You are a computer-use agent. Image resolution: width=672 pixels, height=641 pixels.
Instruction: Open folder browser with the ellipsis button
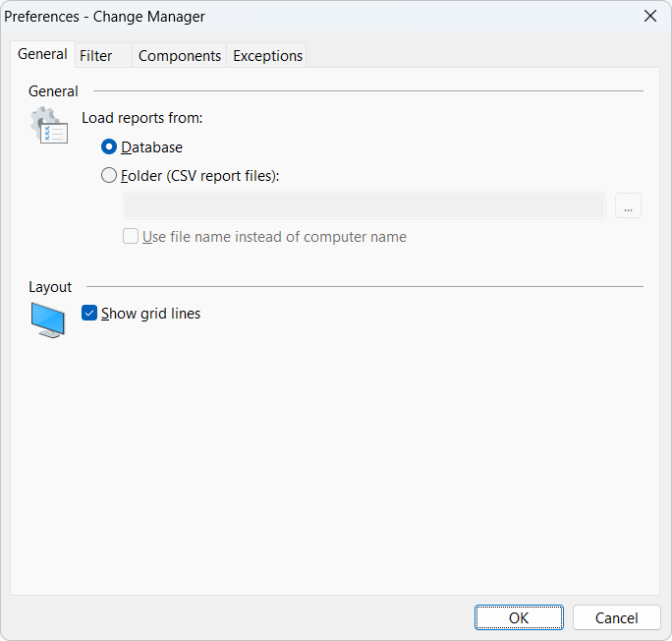click(x=628, y=205)
